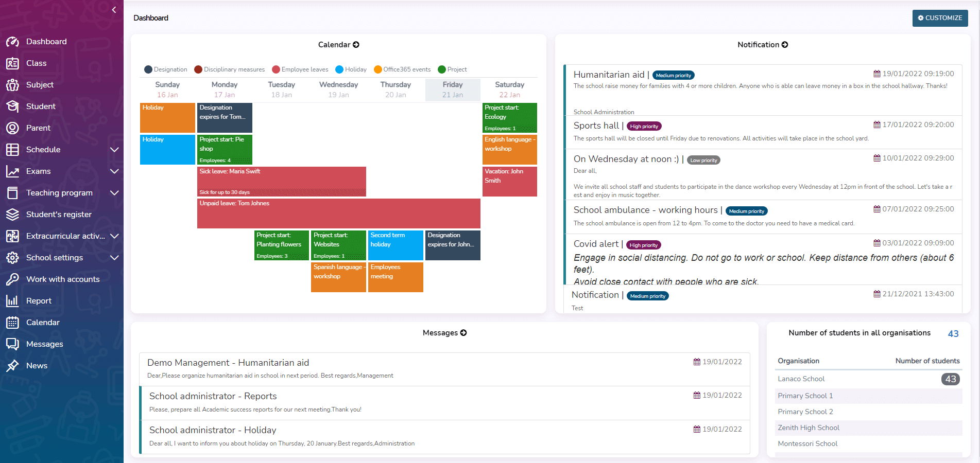Expand the School settings chevron
This screenshot has height=463, width=980.
point(114,258)
